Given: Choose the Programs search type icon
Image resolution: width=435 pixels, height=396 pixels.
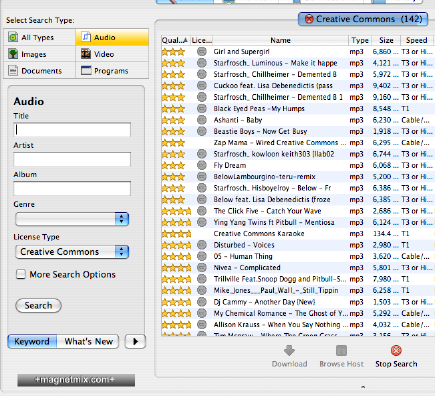Looking at the screenshot, I should coord(86,70).
